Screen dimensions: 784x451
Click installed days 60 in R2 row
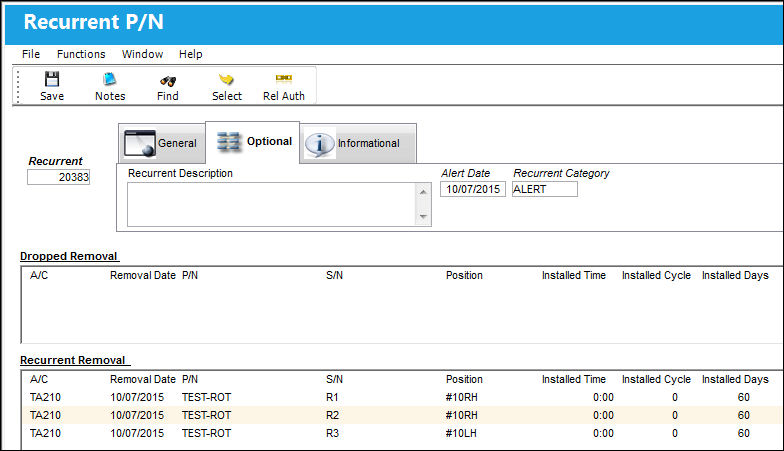coord(744,416)
